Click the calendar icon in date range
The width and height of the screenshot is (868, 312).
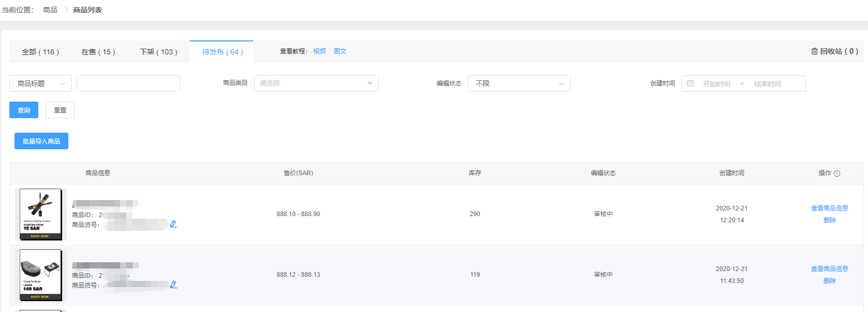690,83
